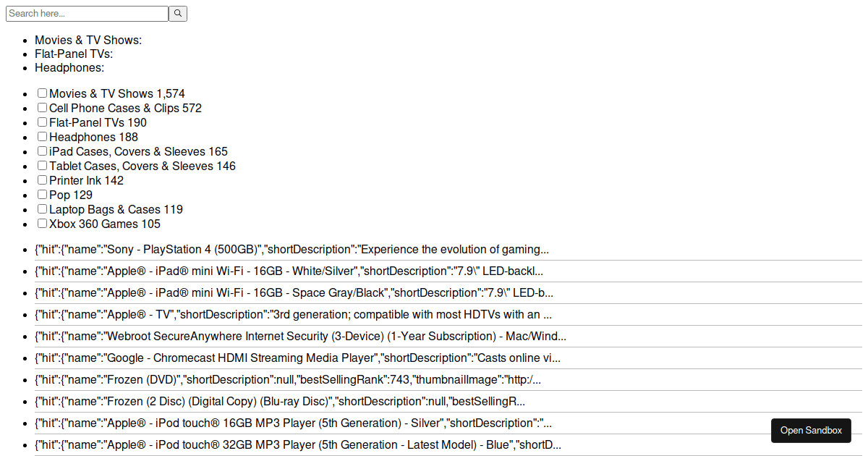The height and width of the screenshot is (456, 868).
Task: Check the Movies & TV Shows checkbox
Action: click(x=43, y=93)
